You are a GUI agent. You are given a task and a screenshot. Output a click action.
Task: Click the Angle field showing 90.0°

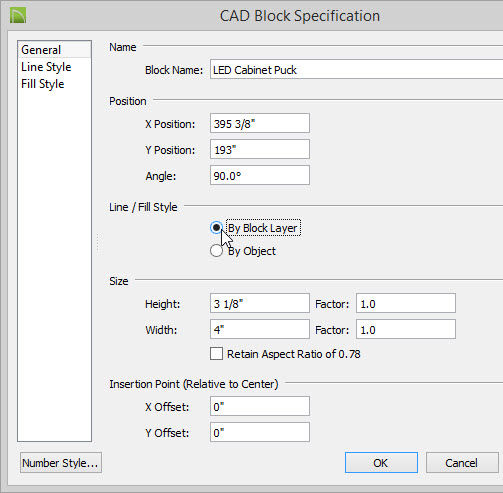click(260, 175)
